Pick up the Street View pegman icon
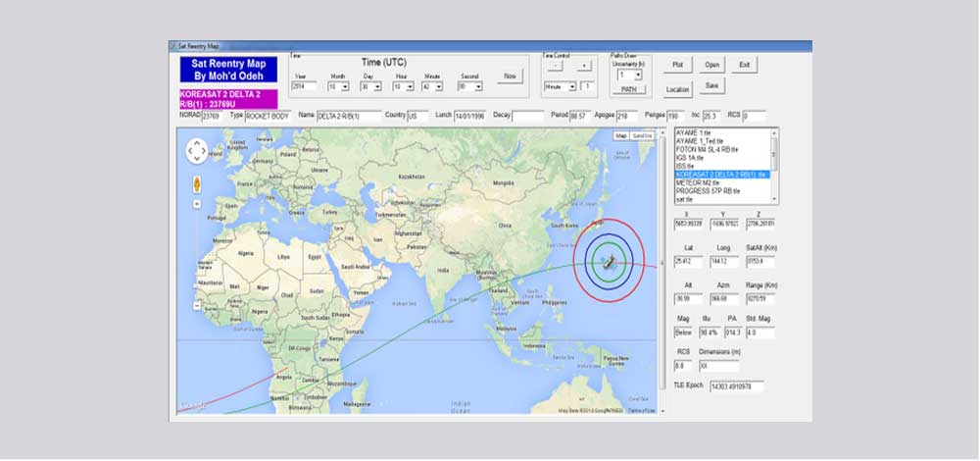 pyautogui.click(x=197, y=183)
